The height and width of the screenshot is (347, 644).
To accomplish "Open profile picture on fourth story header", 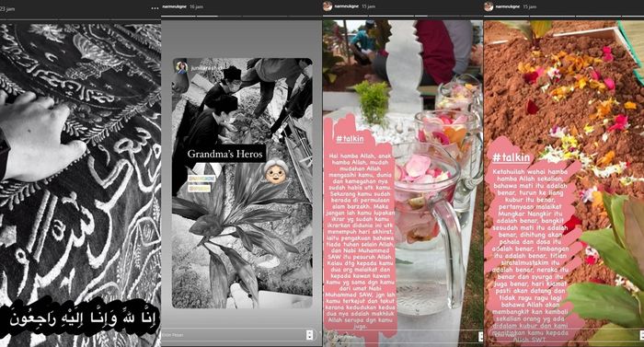I will point(489,6).
